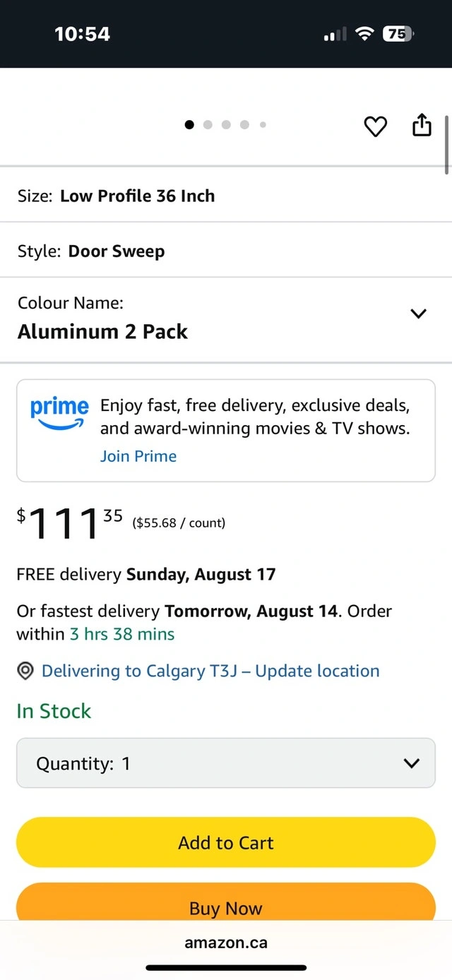Open Delivering to Calgary T3J update location link
Viewport: 452px width, 980px height.
[x=210, y=671]
